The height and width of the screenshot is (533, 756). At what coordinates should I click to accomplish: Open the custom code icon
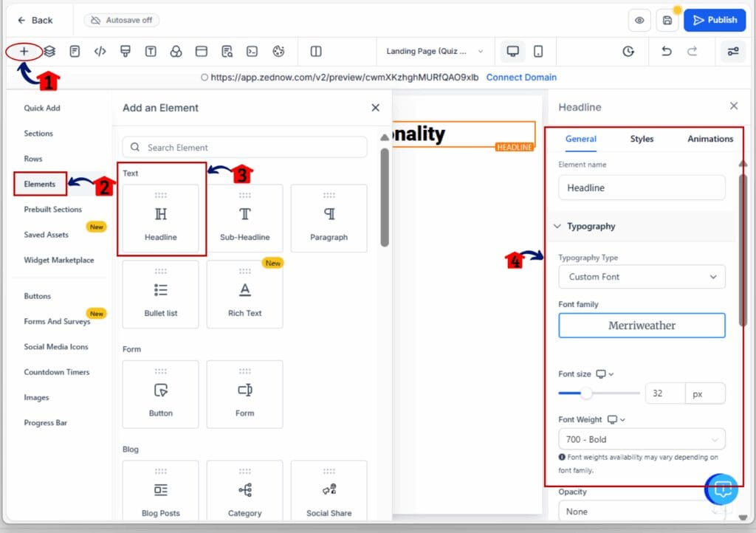100,52
